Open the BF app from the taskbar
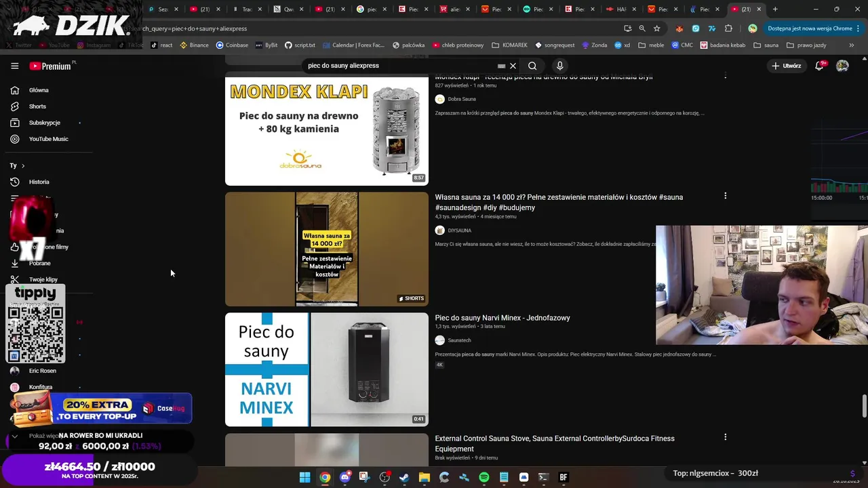 coord(563,477)
